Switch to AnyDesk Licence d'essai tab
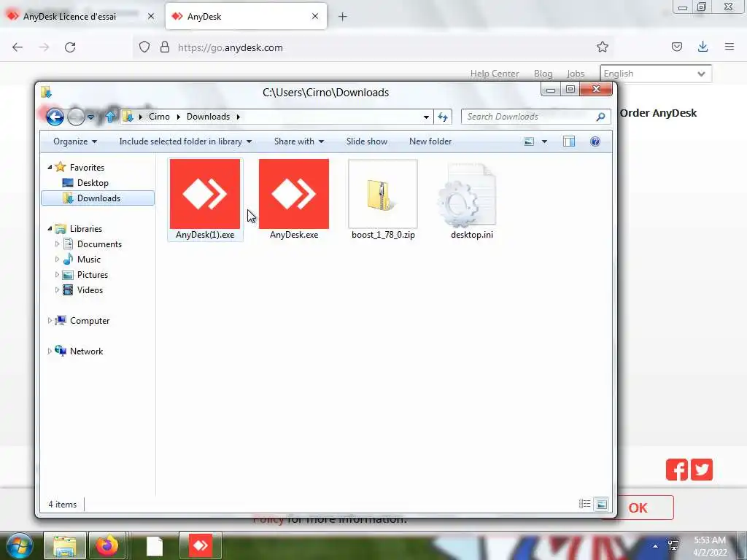The width and height of the screenshot is (747, 560). point(69,16)
